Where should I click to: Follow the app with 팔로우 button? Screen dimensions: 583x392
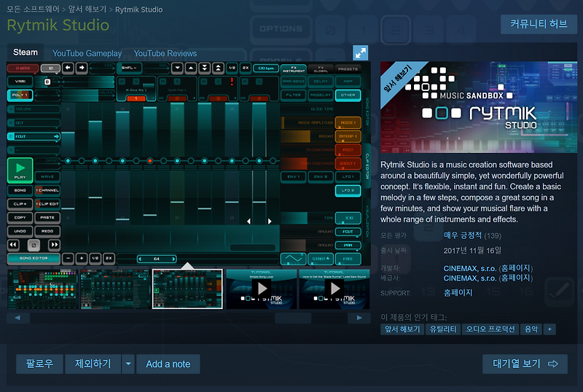[x=39, y=364]
